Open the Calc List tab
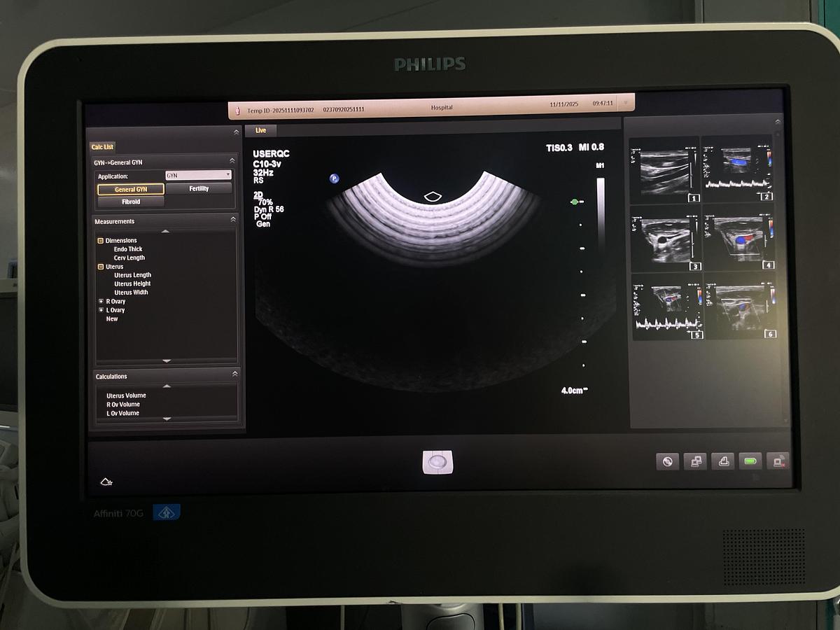 (102, 146)
